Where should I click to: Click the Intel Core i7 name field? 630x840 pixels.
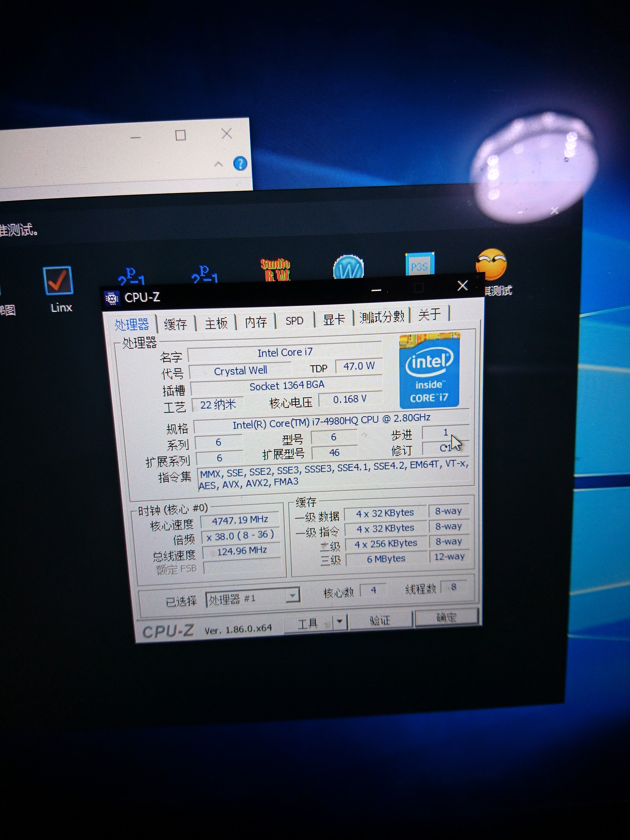pos(285,352)
